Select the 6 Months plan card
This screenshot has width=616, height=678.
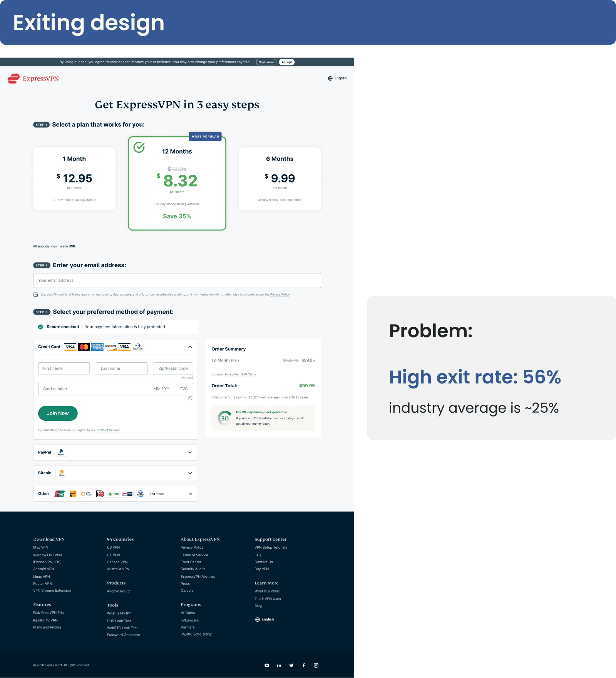click(280, 179)
